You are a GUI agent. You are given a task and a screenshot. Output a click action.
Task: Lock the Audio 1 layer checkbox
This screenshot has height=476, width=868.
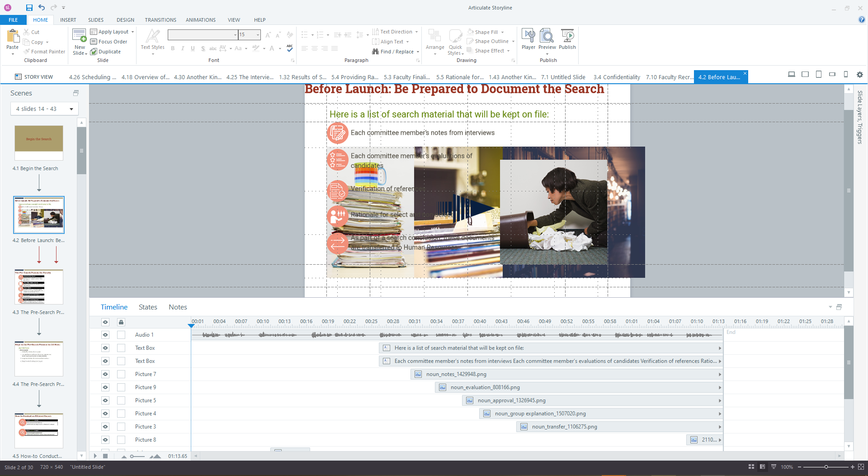(121, 335)
